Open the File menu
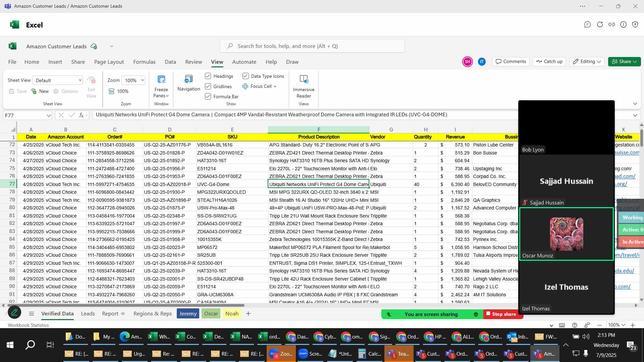 pos(12,62)
